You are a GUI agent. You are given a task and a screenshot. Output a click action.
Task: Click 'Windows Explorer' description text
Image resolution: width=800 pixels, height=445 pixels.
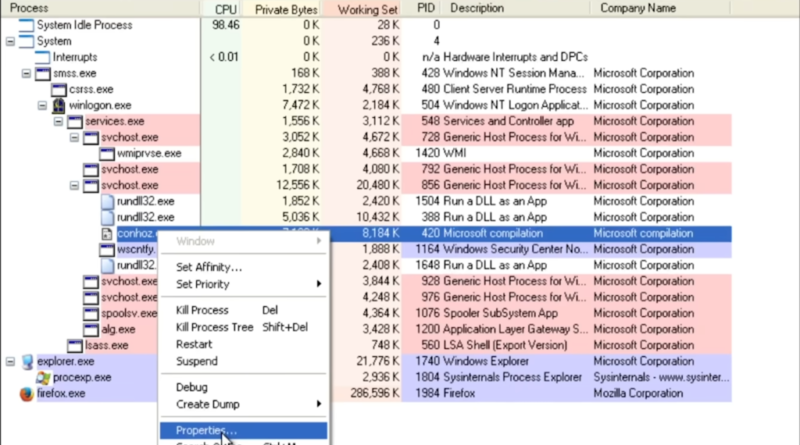(x=486, y=361)
